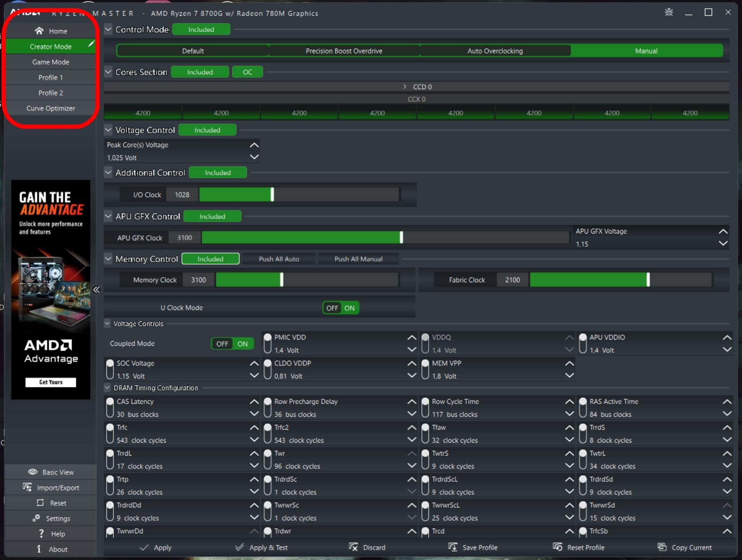742x560 pixels.
Task: Open the Curve Optimizer page
Action: coord(51,108)
